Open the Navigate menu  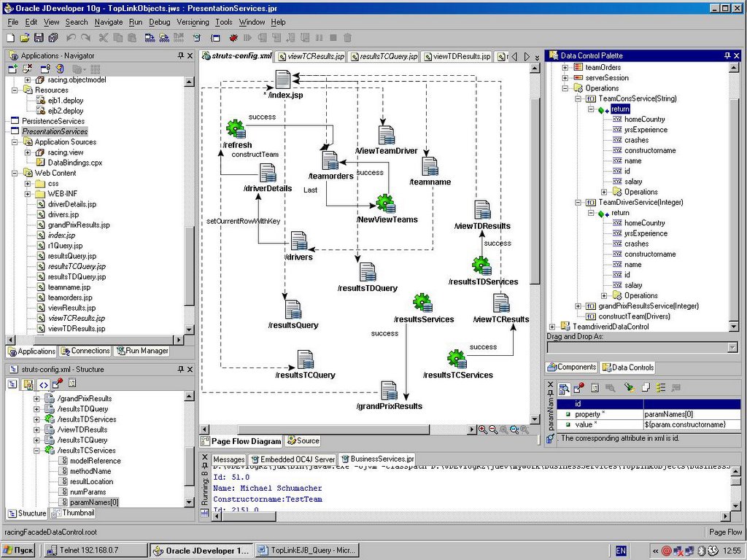pyautogui.click(x=108, y=22)
